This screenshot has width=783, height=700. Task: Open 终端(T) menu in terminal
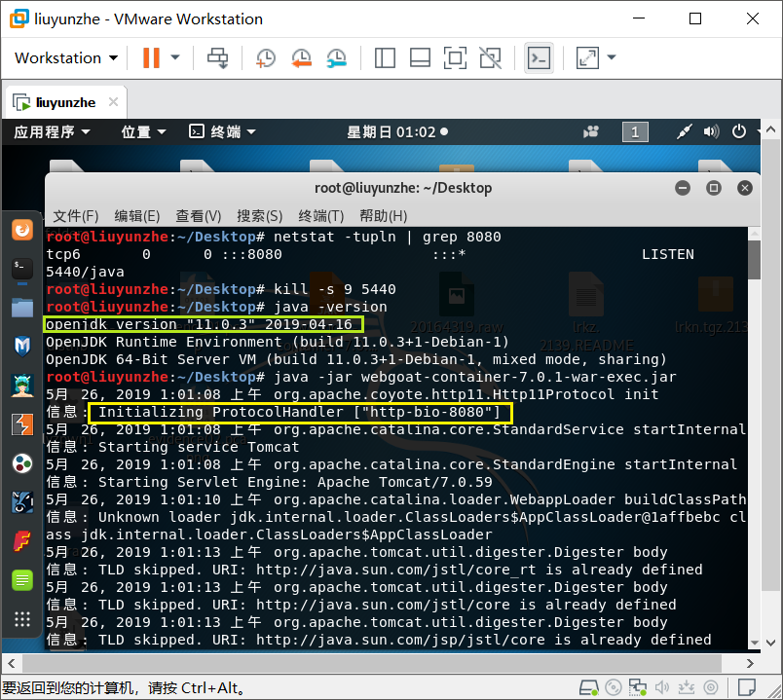click(x=321, y=216)
